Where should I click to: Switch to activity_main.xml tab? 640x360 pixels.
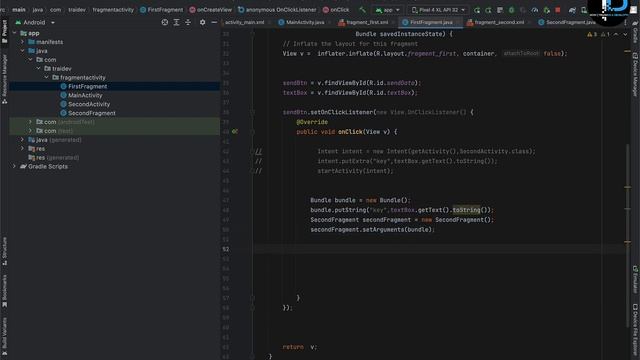click(x=244, y=22)
